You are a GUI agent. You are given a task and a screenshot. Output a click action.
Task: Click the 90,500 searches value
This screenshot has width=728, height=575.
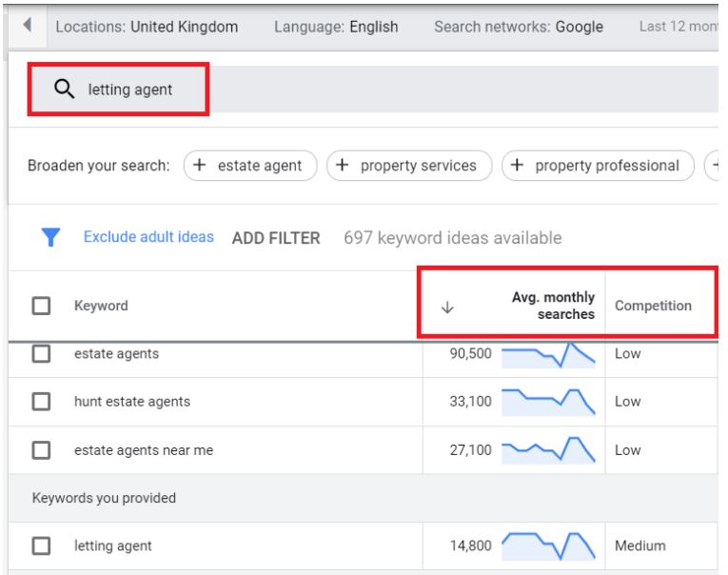[470, 353]
